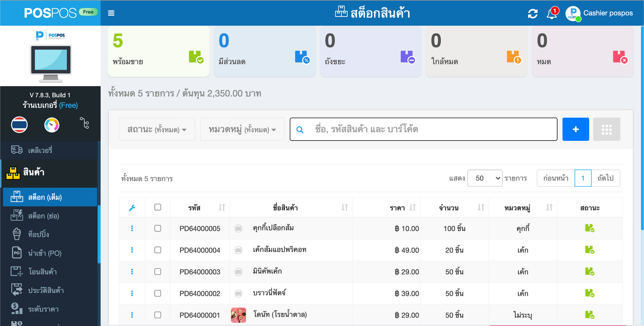Toggle the hamburger sidebar menu
Screen dimensions: 644x326
click(x=111, y=13)
